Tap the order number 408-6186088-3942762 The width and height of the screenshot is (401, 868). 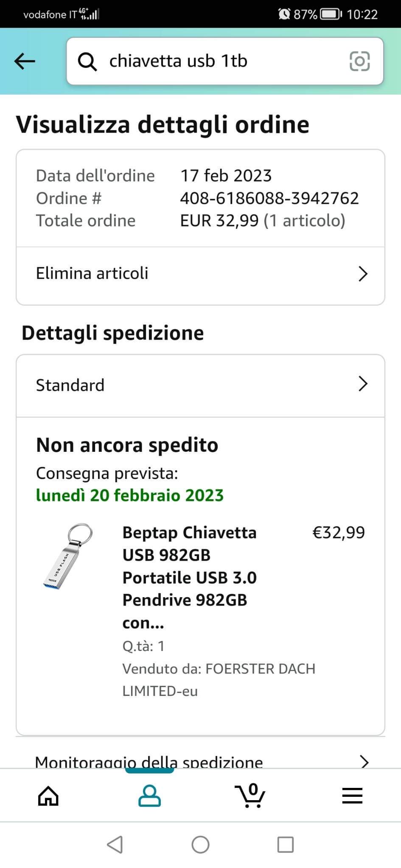coord(269,198)
